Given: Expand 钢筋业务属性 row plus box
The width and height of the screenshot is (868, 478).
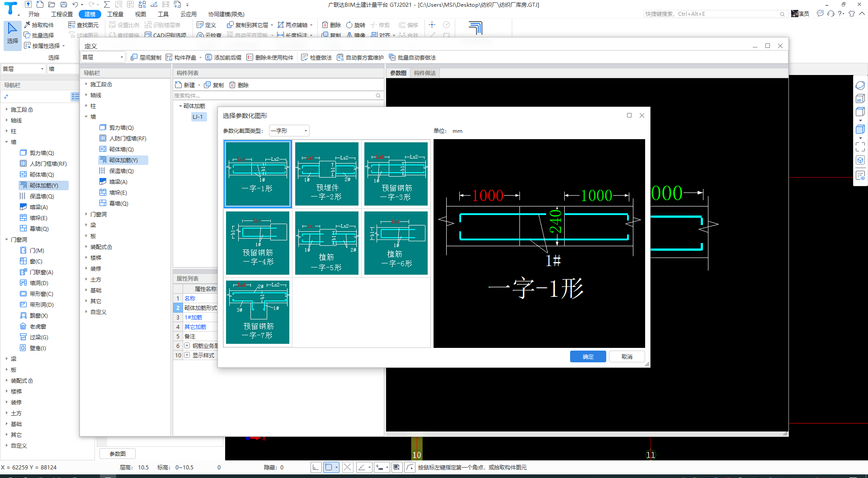Looking at the screenshot, I should pyautogui.click(x=187, y=346).
